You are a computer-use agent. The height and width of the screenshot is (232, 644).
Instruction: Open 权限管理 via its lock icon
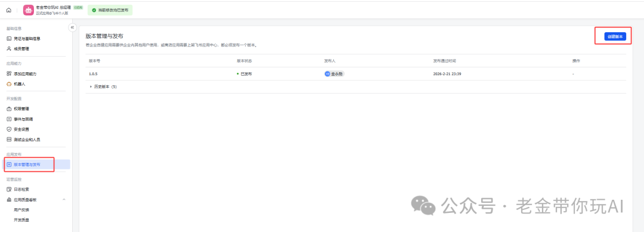click(x=9, y=109)
